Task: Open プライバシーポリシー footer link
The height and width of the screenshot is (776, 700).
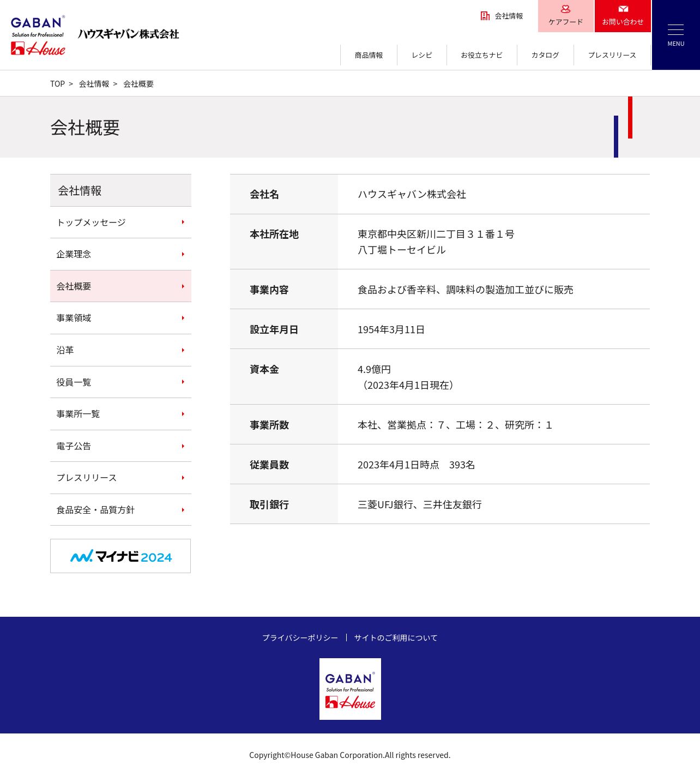Action: coord(300,637)
